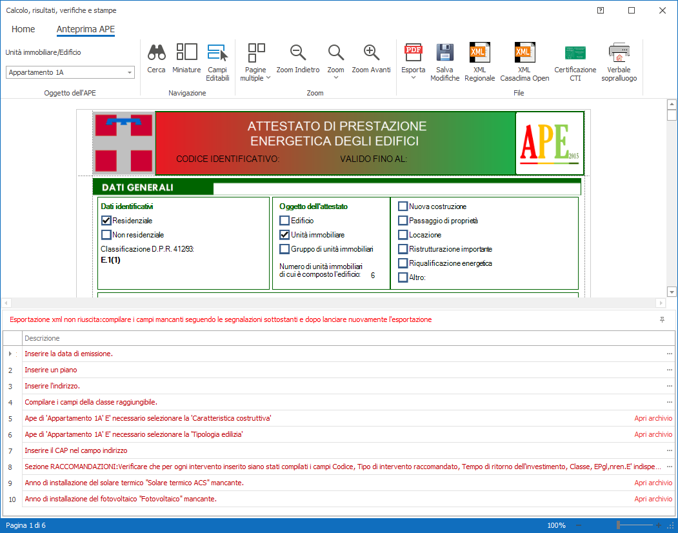Enable the Edificio checkbox
678x533 pixels.
(285, 220)
